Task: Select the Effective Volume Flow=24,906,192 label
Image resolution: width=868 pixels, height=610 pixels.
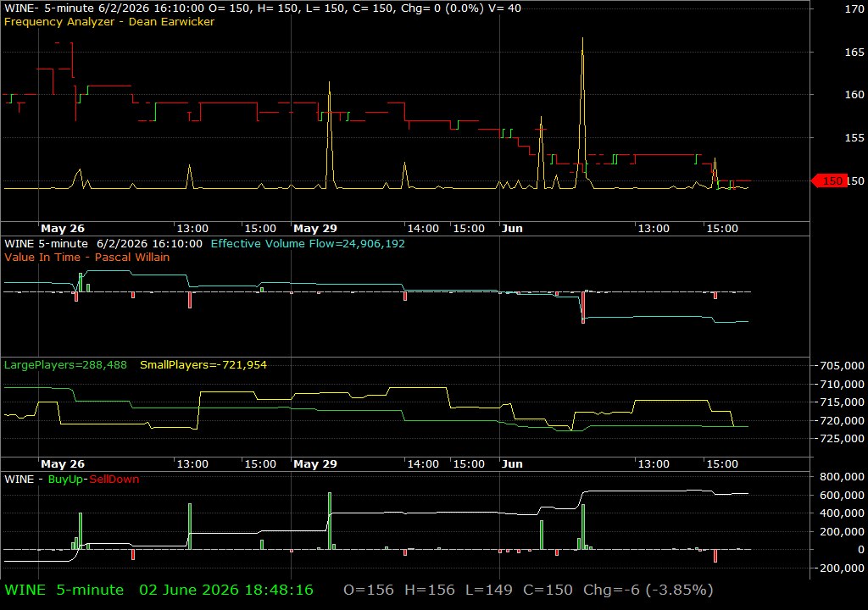Action: click(x=308, y=243)
